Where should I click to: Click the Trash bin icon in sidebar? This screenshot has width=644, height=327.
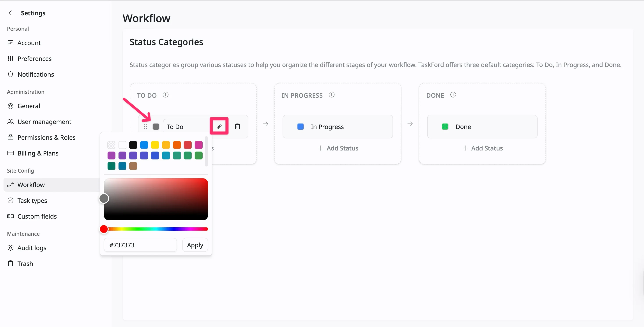point(10,263)
